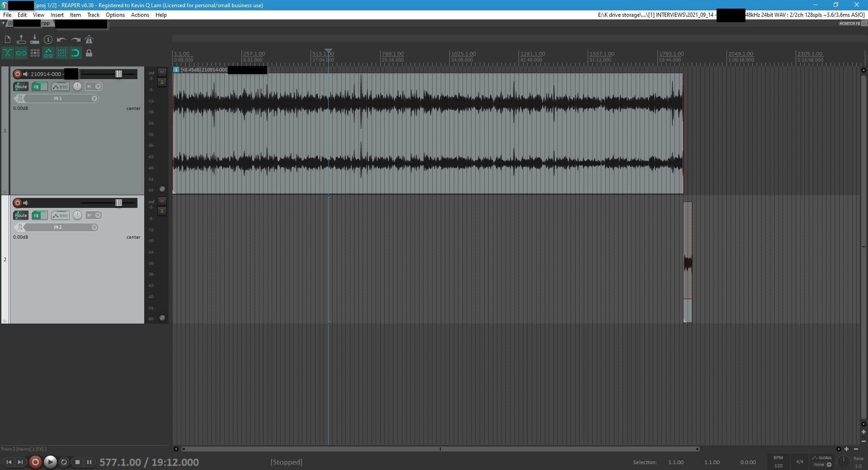
Task: Solo track 2 with the S button
Action: click(x=162, y=211)
